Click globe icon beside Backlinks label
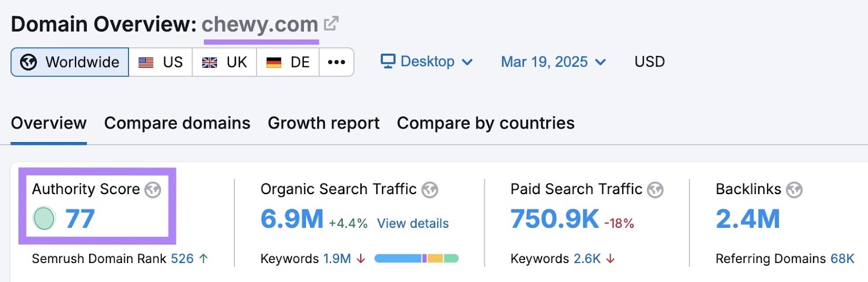868x282 pixels. click(x=794, y=190)
